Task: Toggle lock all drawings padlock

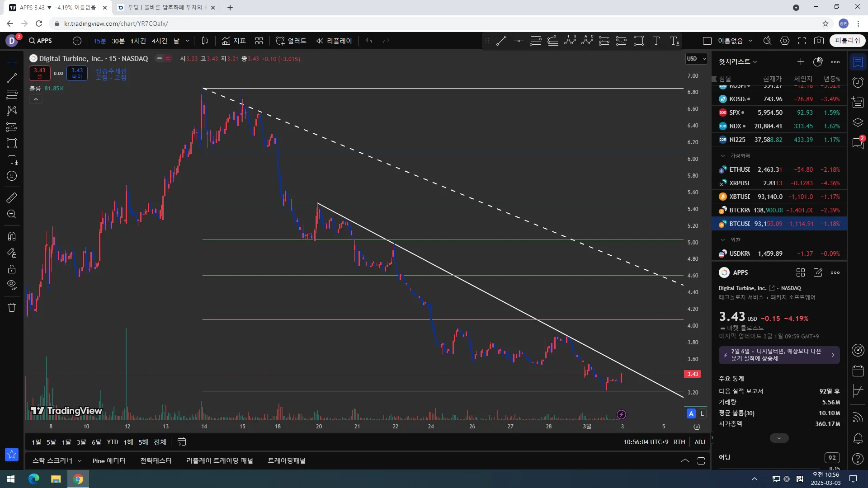Action: 12,269
